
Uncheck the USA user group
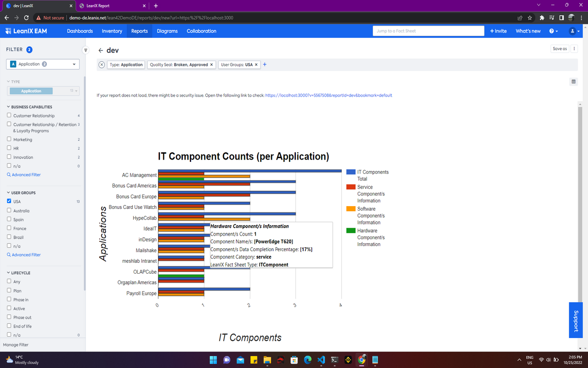coord(9,201)
